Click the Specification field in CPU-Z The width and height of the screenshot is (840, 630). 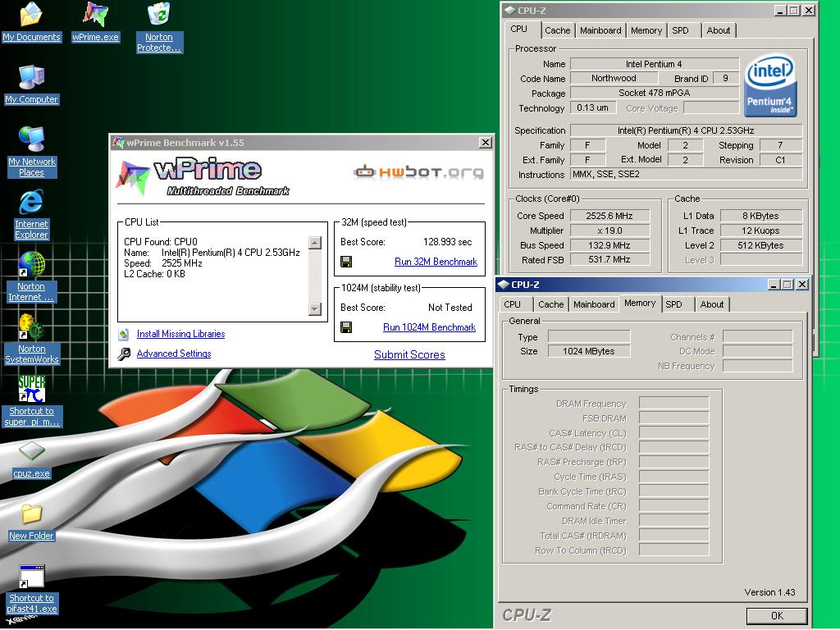[686, 130]
